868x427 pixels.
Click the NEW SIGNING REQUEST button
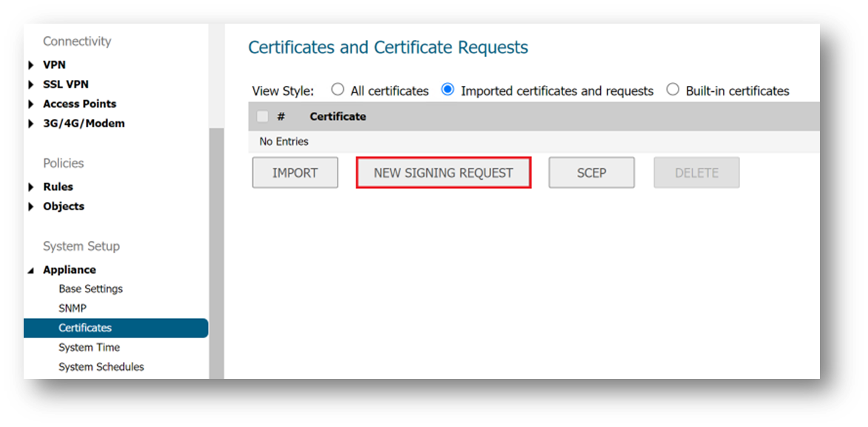pos(443,172)
